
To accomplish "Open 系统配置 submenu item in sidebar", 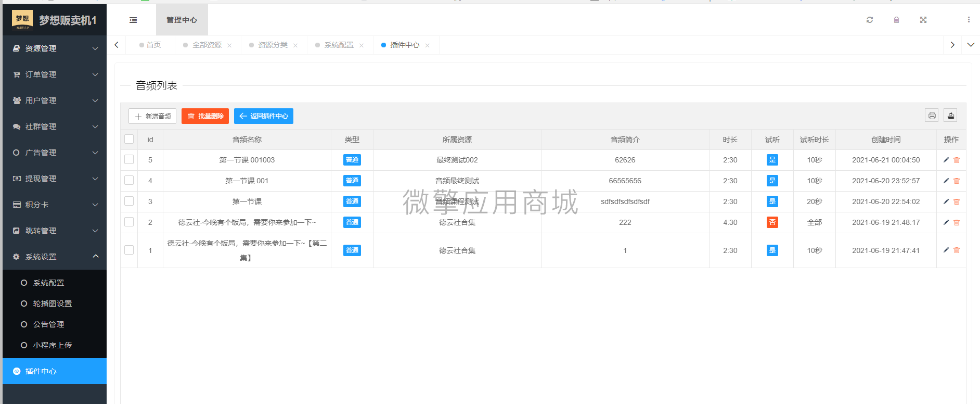I will 55,283.
